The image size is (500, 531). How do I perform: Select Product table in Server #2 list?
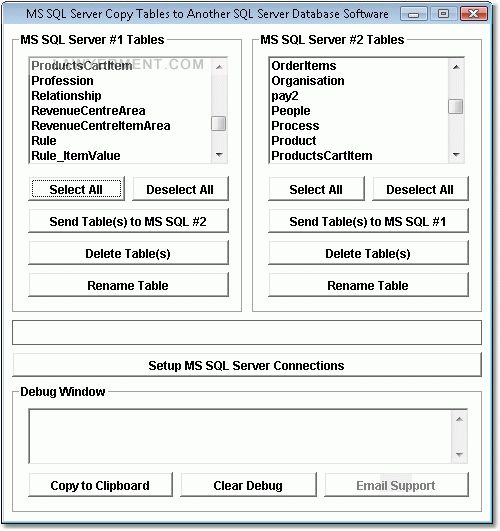coord(359,141)
